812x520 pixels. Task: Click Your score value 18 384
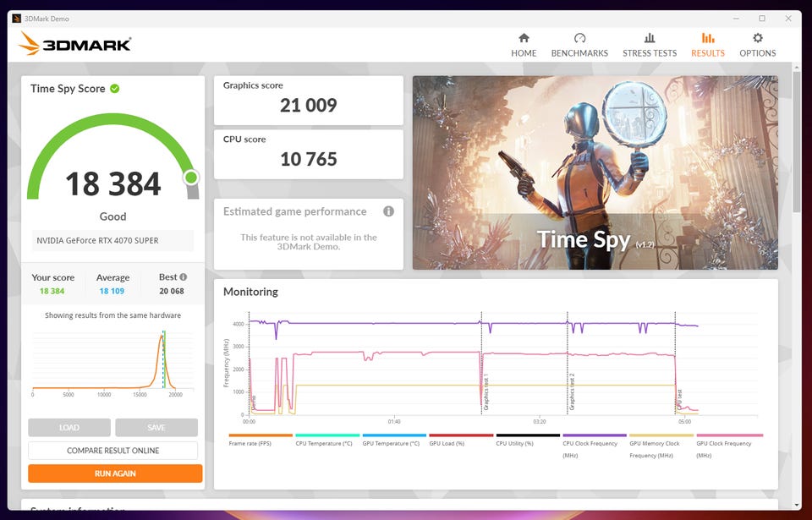click(x=52, y=291)
